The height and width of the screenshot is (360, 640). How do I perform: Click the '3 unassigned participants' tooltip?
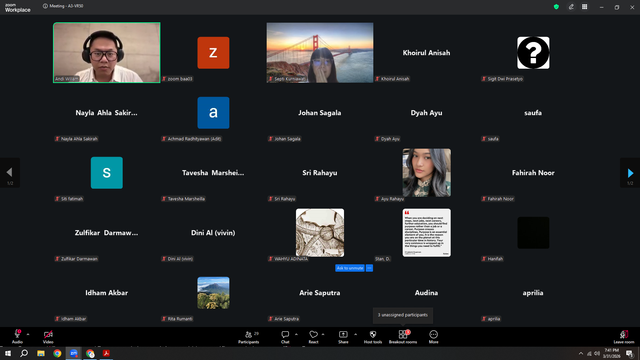tap(403, 315)
